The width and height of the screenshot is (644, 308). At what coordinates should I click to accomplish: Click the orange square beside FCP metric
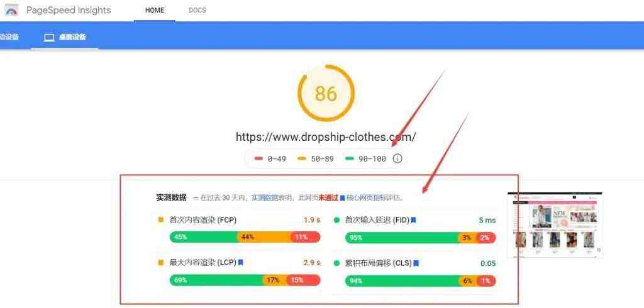pos(161,220)
